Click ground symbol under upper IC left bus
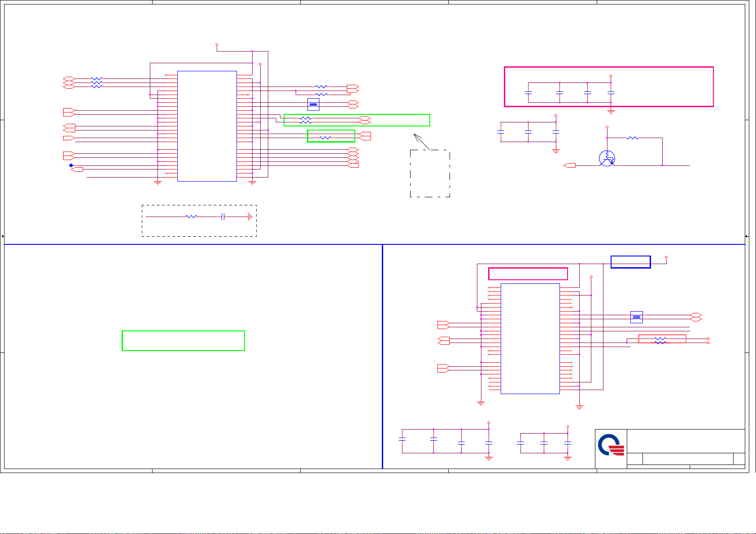This screenshot has width=756, height=534. [158, 182]
